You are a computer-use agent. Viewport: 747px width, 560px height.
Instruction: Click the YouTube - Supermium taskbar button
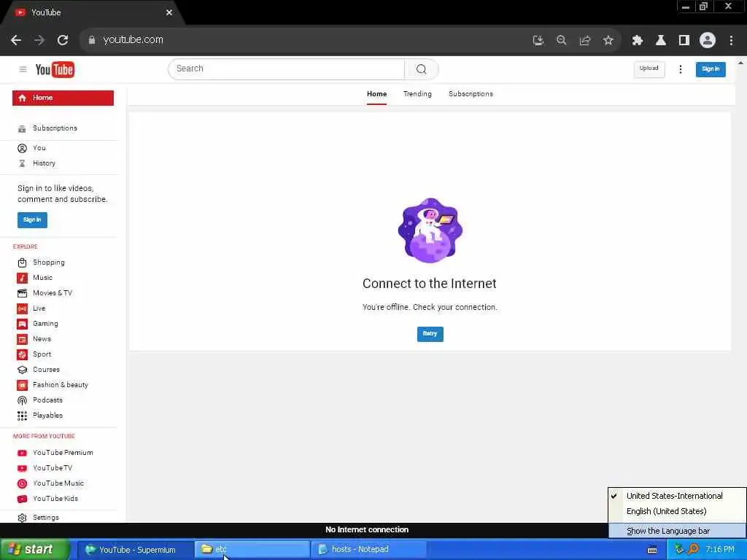pyautogui.click(x=135, y=550)
